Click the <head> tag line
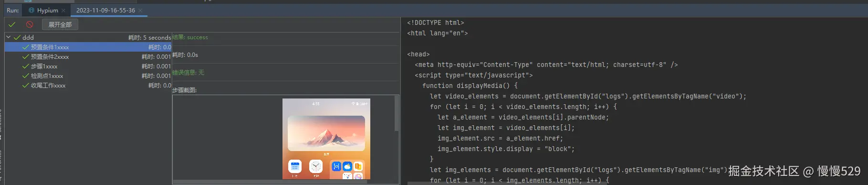 tap(418, 54)
